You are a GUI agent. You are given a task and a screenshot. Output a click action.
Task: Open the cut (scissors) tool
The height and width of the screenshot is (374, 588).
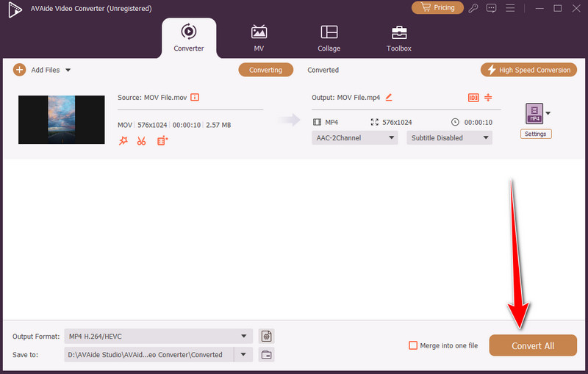pyautogui.click(x=141, y=140)
